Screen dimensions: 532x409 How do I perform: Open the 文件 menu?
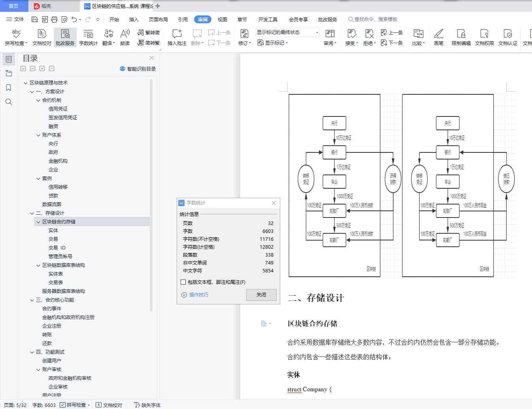(15, 19)
